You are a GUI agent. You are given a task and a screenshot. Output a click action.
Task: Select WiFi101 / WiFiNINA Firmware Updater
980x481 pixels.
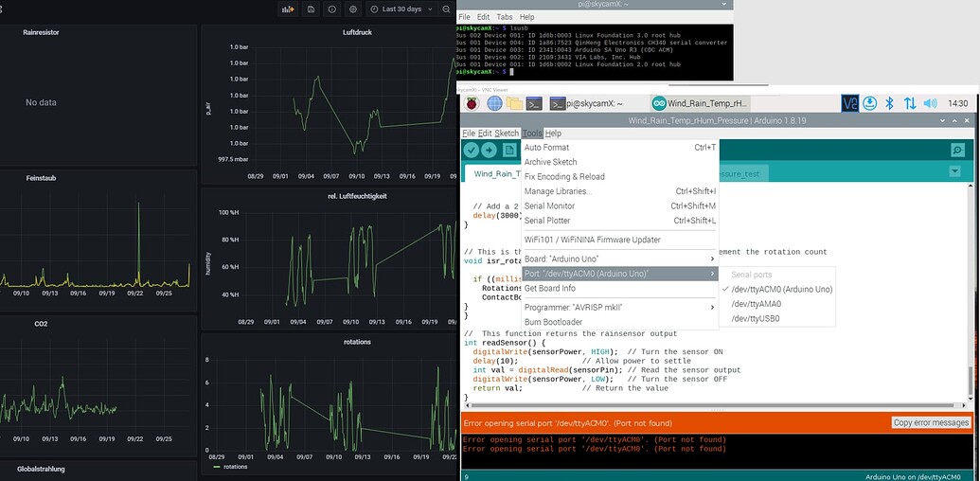(619, 240)
